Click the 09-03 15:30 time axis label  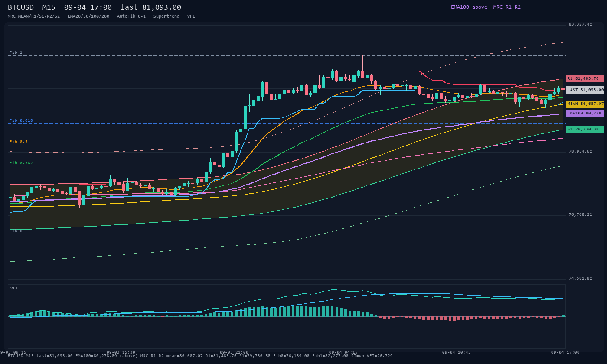click(121, 352)
